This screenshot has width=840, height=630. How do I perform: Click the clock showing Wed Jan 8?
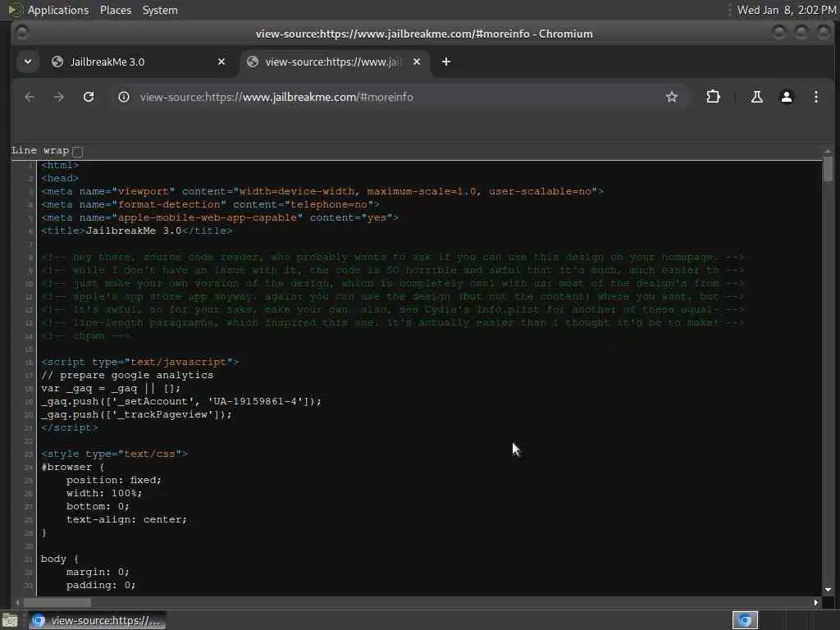[x=787, y=10]
